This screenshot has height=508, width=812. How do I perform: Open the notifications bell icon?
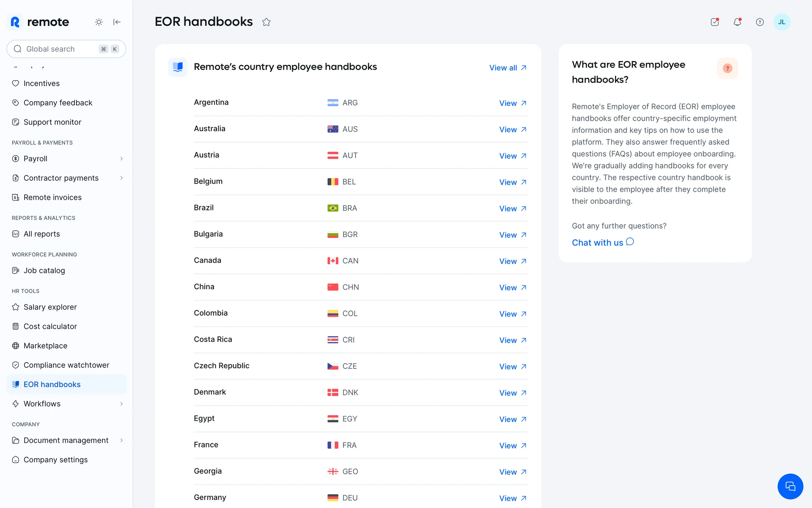[737, 22]
